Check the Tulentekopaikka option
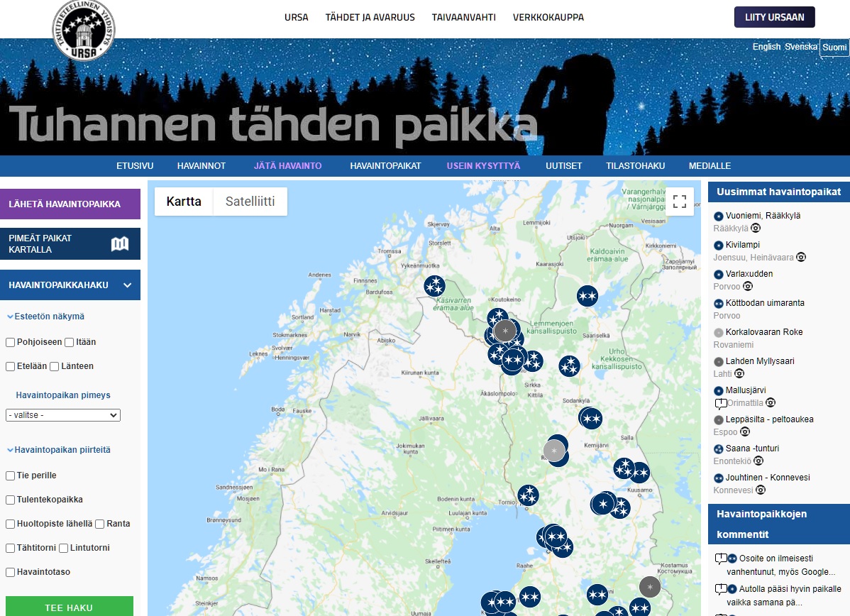850x616 pixels. click(x=11, y=500)
